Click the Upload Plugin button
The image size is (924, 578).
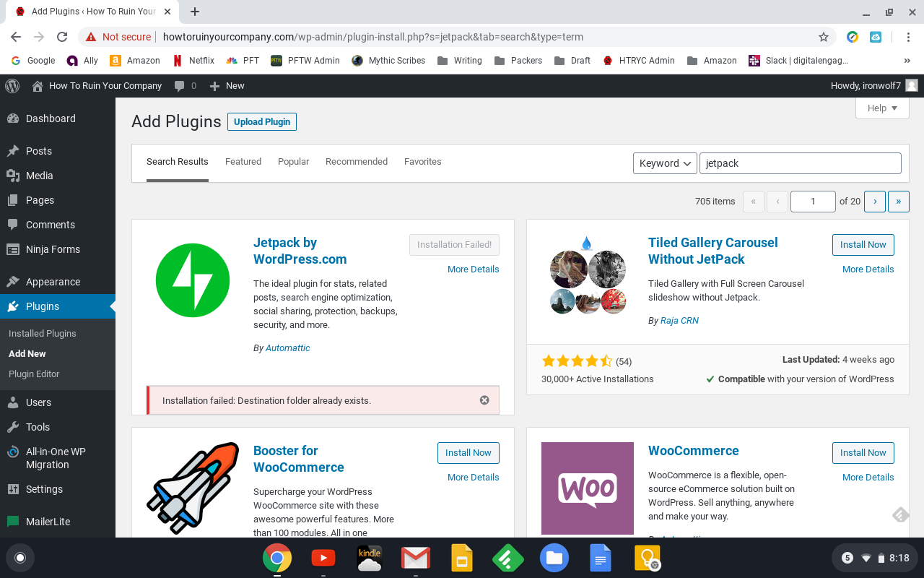[x=262, y=121]
